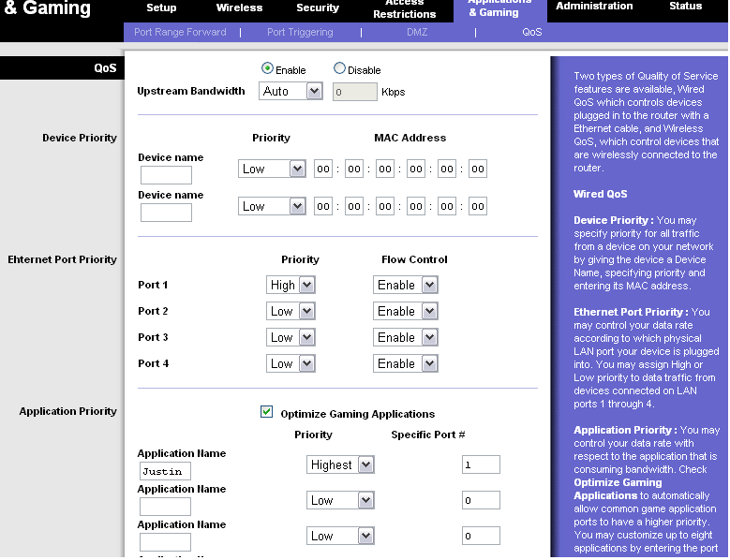Image resolution: width=730 pixels, height=560 pixels.
Task: Open second Application Name priority dropdown
Action: pyautogui.click(x=340, y=500)
